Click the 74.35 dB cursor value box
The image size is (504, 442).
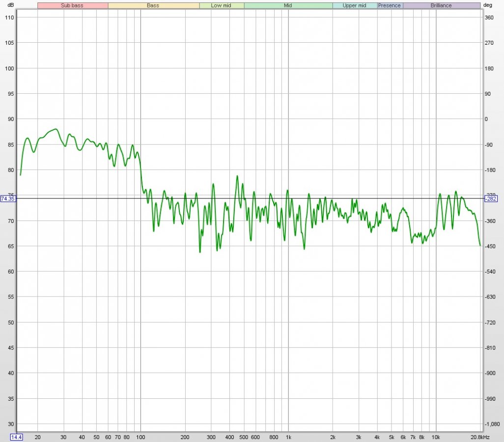coord(8,199)
